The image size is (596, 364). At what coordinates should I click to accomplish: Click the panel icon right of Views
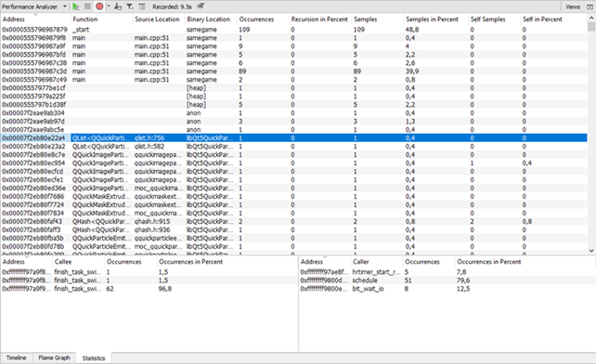[x=590, y=6]
